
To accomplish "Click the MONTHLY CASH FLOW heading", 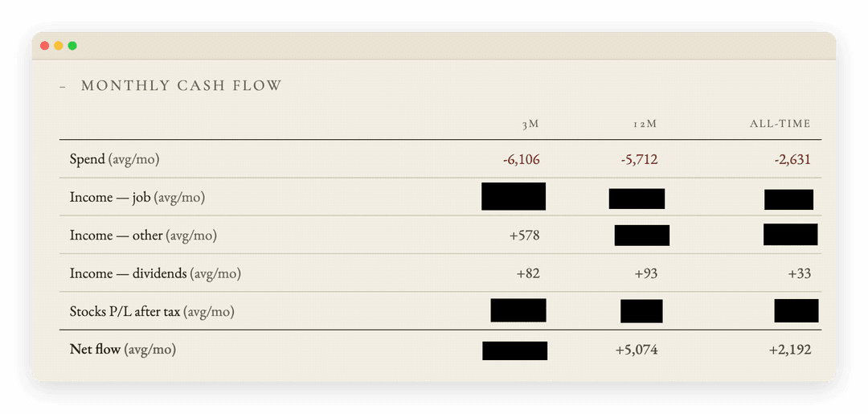I will click(x=182, y=86).
